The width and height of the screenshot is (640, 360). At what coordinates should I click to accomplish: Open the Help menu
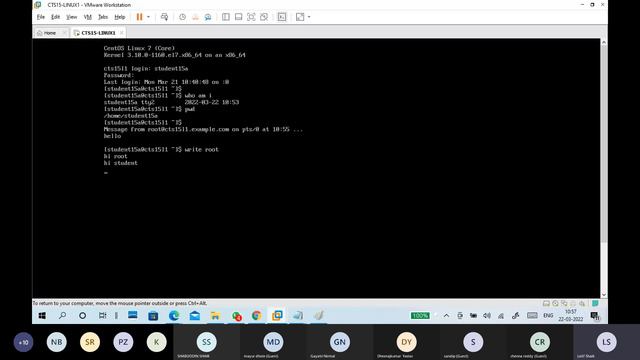(120, 17)
